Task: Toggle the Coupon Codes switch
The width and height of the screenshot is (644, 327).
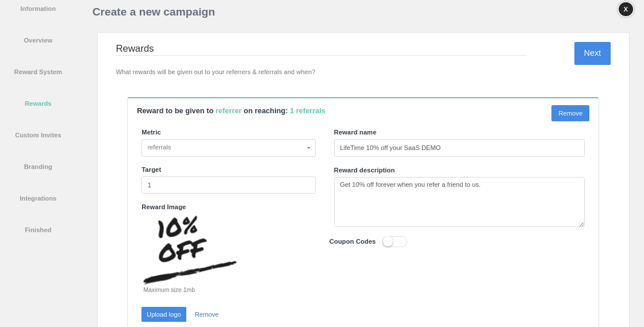Action: point(394,242)
